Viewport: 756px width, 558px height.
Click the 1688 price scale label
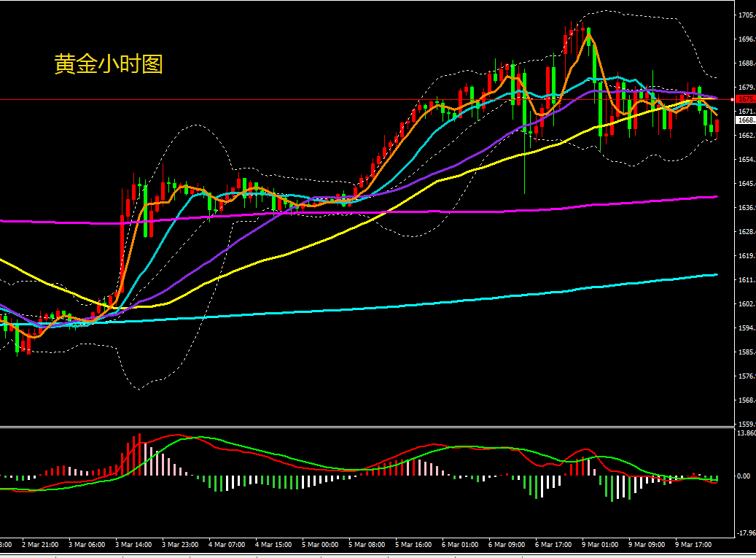coord(747,63)
